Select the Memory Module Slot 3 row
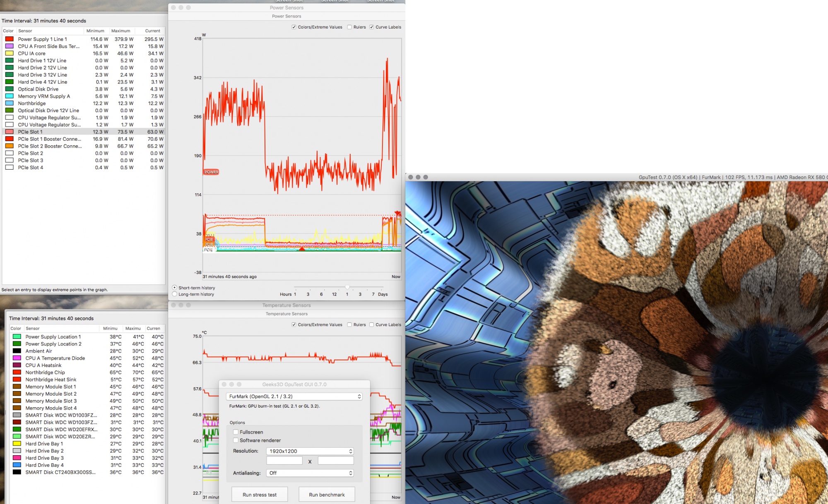828x504 pixels. pyautogui.click(x=87, y=401)
